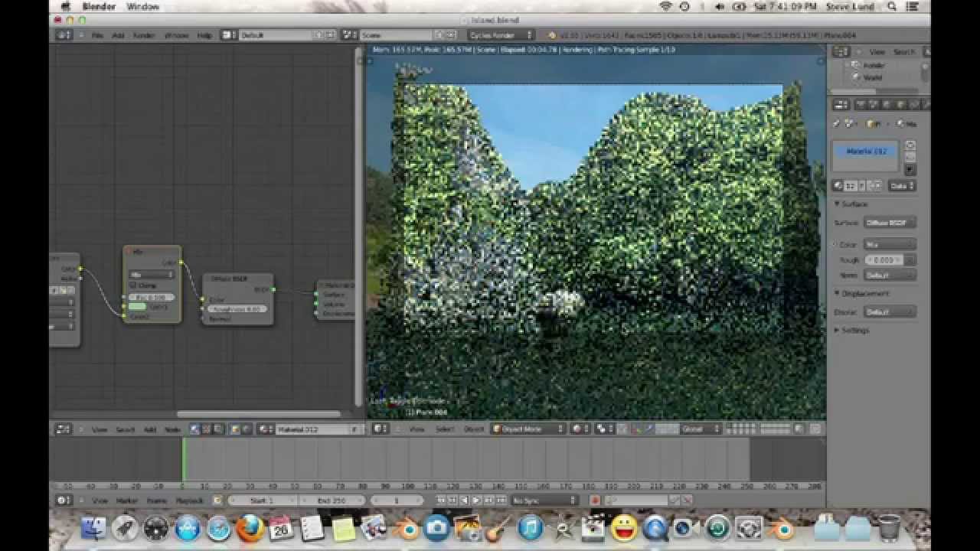Open iTunes from the Dock
Screen dimensions: 980x551
pyautogui.click(x=530, y=527)
